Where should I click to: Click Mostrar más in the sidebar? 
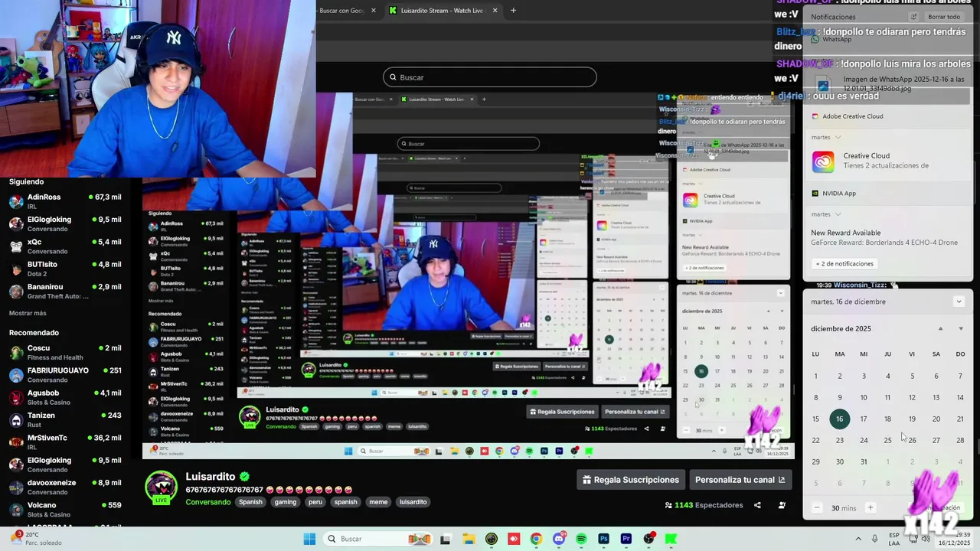click(x=28, y=313)
